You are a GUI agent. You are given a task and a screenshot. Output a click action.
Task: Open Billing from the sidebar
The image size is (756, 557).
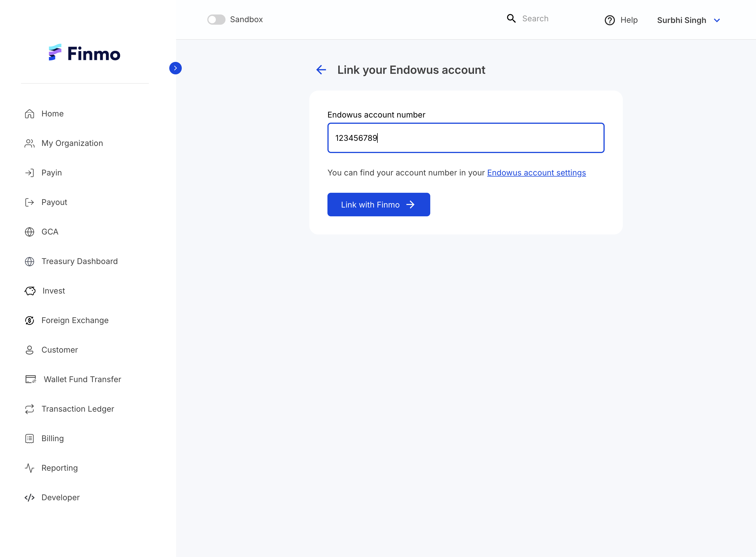53,439
